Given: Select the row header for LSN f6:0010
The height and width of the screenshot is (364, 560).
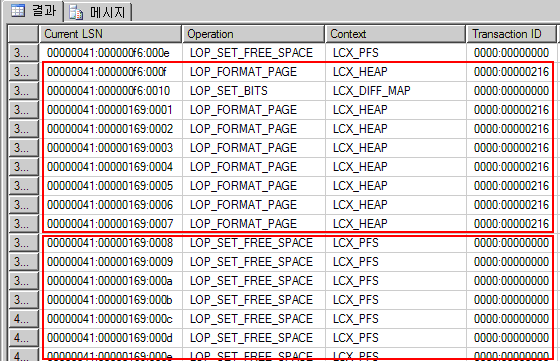Looking at the screenshot, I should point(23,91).
